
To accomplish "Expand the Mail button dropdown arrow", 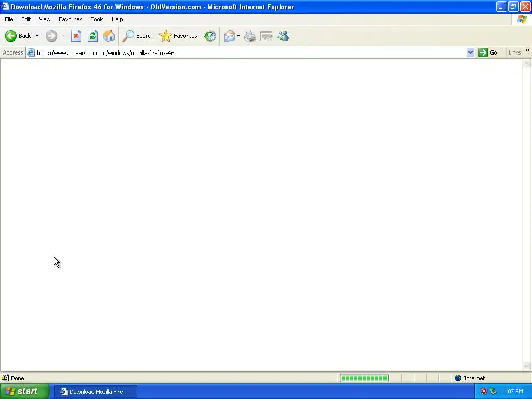I will tap(238, 36).
